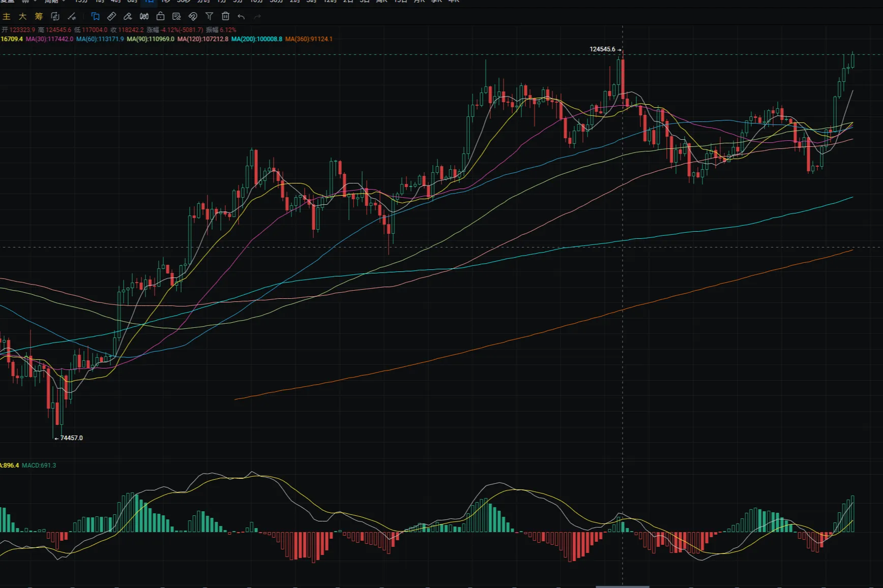This screenshot has height=588, width=883.
Task: Click the MA(30) indicator label
Action: tap(49, 39)
